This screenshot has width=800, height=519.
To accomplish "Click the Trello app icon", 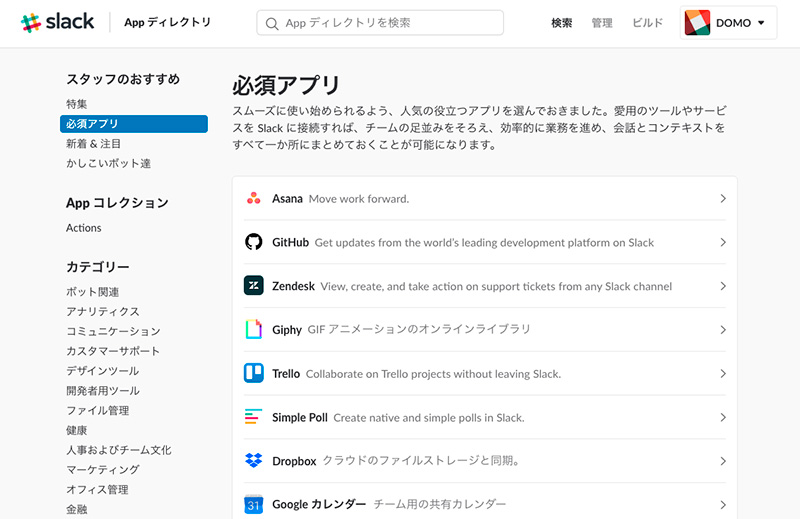I will (x=254, y=373).
